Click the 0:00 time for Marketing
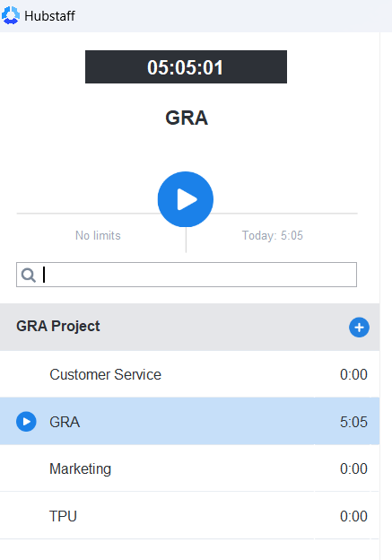 pos(353,468)
